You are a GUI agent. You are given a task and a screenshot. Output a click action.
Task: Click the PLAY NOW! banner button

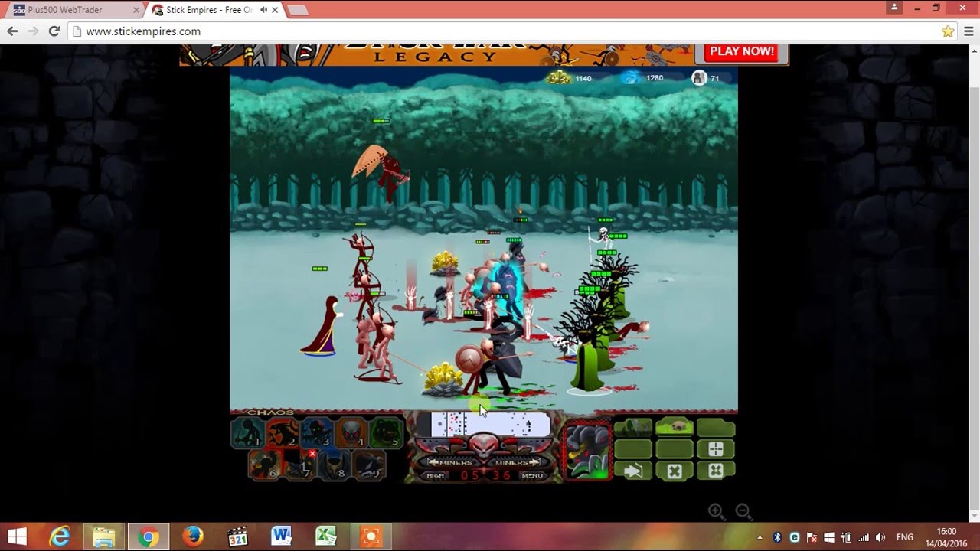[x=742, y=52]
